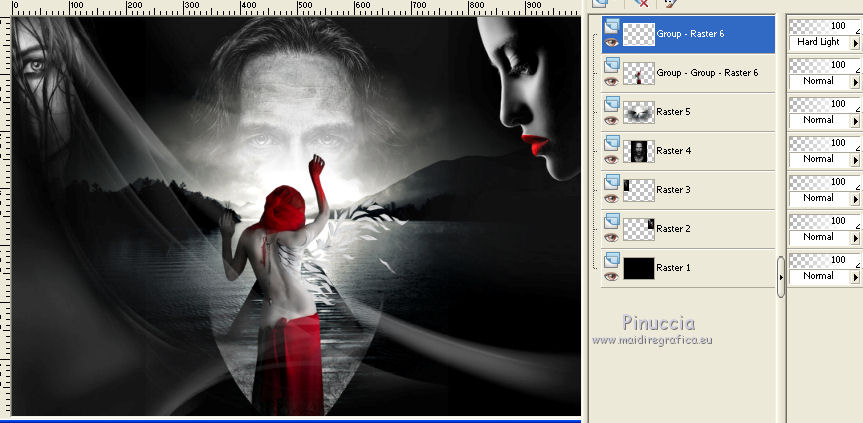Adjust opacity slider of Raster 1 layer
The image size is (863, 423).
[824, 260]
